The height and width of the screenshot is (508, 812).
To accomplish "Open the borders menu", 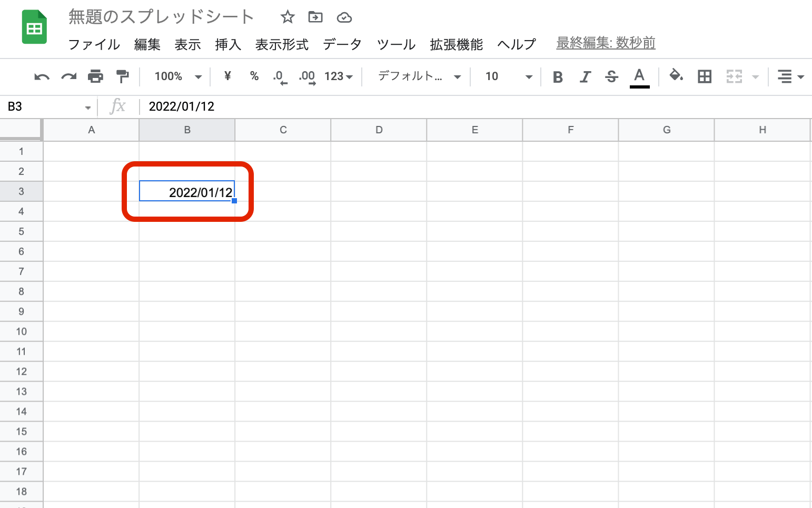I will [x=705, y=77].
